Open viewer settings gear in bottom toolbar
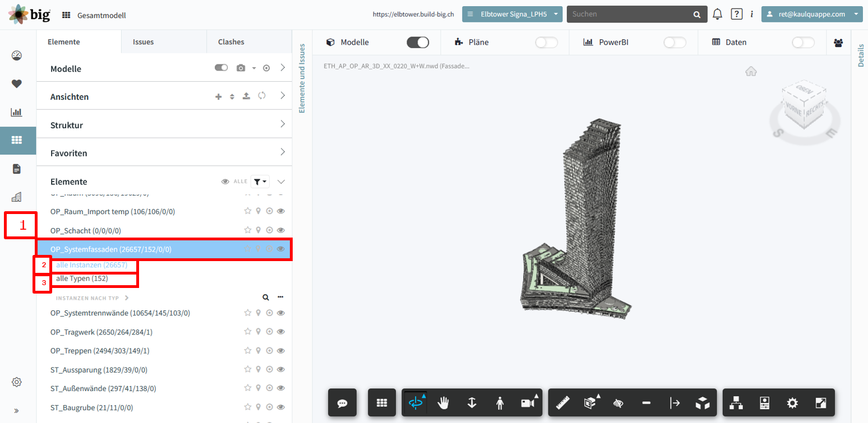Image resolution: width=868 pixels, height=423 pixels. click(792, 403)
